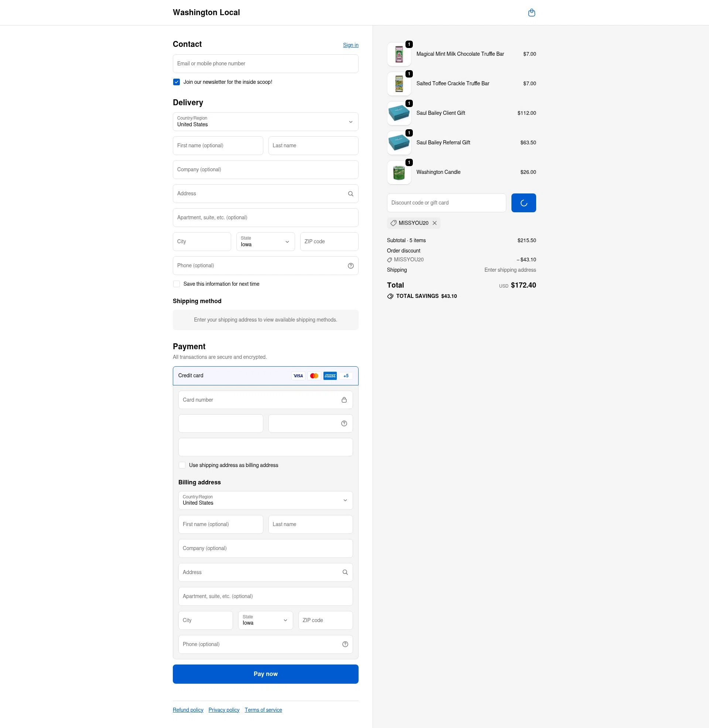This screenshot has height=728, width=709.
Task: Open the cart bag icon in header
Action: point(531,12)
